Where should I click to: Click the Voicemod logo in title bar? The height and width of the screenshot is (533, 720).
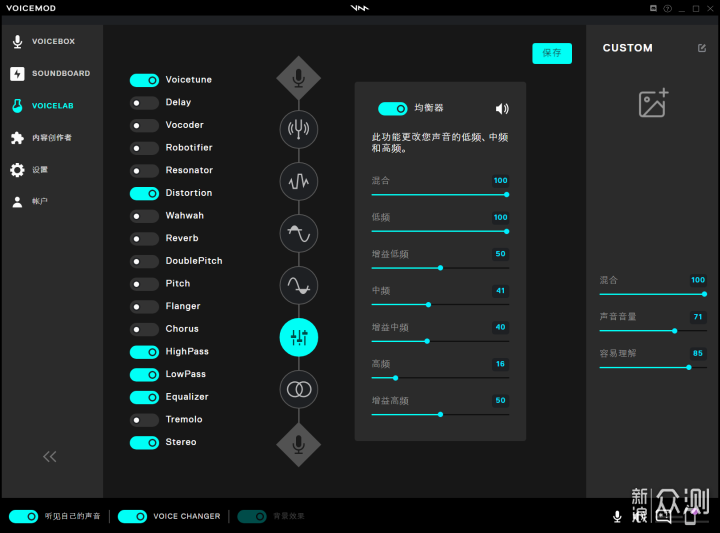[360, 8]
